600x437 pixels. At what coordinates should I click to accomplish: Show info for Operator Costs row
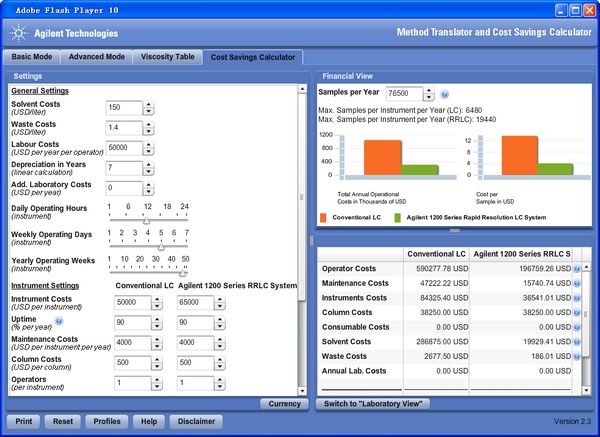point(577,269)
